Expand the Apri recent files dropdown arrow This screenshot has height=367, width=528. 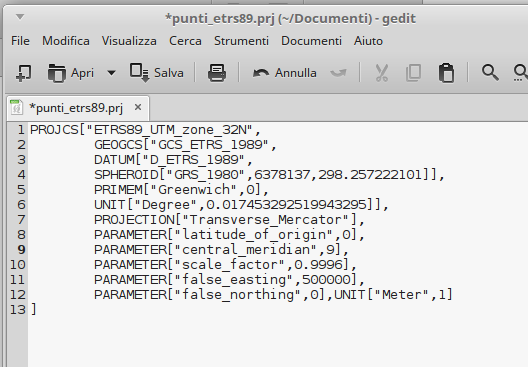[x=111, y=73]
